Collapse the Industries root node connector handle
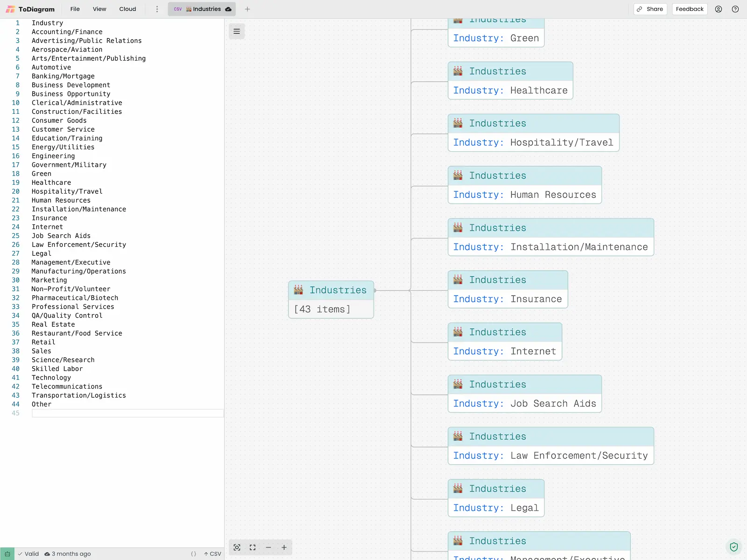This screenshot has height=560, width=747. tap(375, 290)
